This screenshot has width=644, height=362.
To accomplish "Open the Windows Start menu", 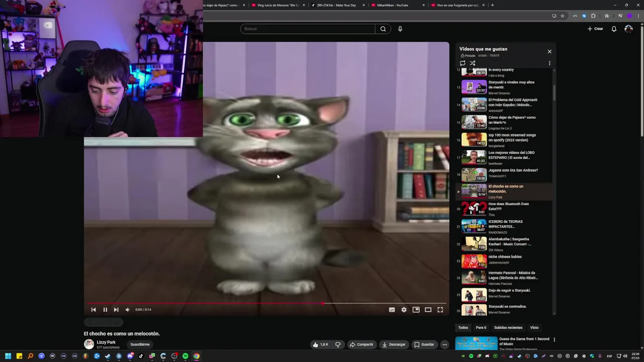I will (x=8, y=356).
